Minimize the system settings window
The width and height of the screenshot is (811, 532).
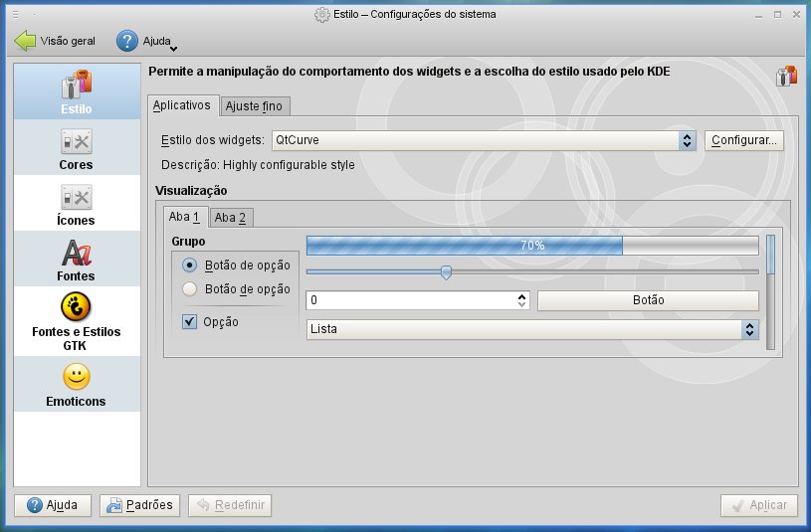[759, 15]
